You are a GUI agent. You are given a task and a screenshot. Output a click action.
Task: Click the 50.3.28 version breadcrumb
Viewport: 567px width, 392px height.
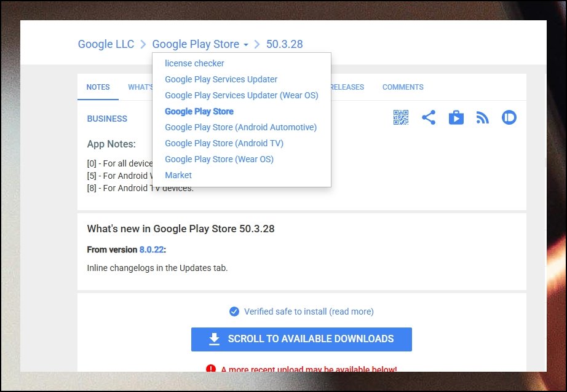click(285, 44)
